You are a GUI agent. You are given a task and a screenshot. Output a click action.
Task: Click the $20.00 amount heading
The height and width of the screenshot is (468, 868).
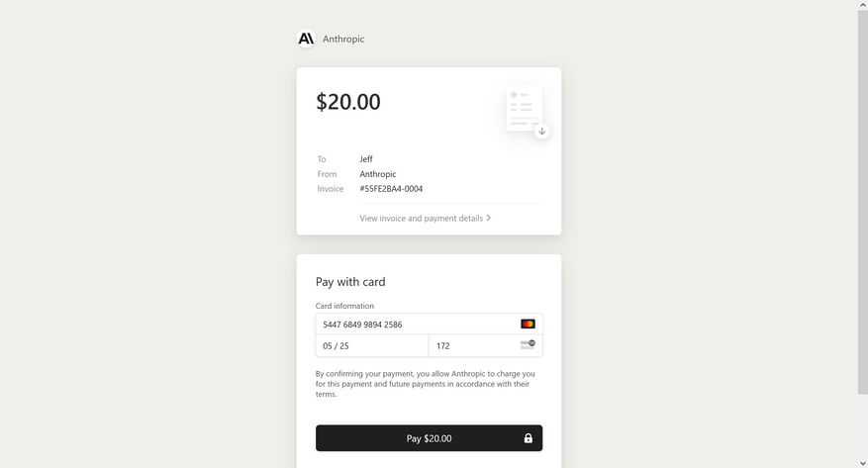pyautogui.click(x=348, y=102)
